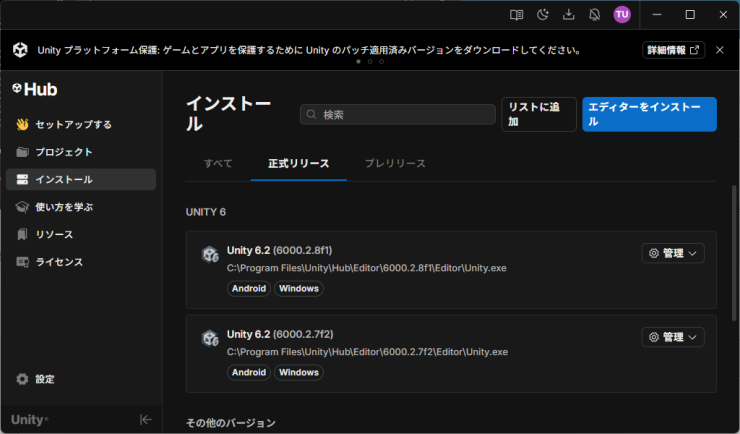Go to プロジェクト in the sidebar
Image resolution: width=740 pixels, height=434 pixels.
63,152
